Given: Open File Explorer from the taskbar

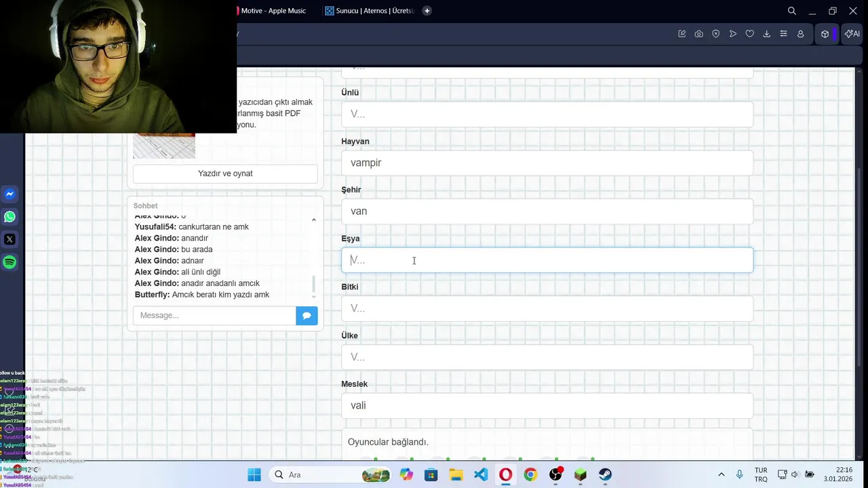Looking at the screenshot, I should (456, 475).
